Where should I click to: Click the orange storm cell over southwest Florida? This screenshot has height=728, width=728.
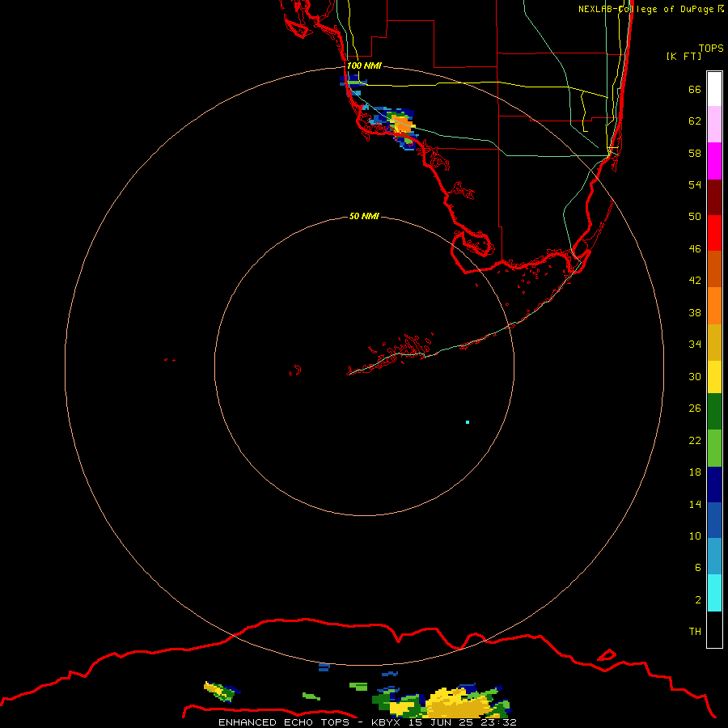click(x=401, y=125)
